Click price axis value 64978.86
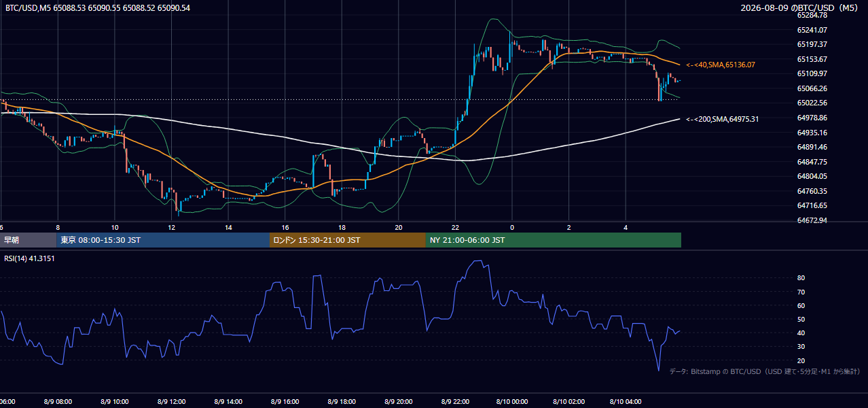 point(812,118)
